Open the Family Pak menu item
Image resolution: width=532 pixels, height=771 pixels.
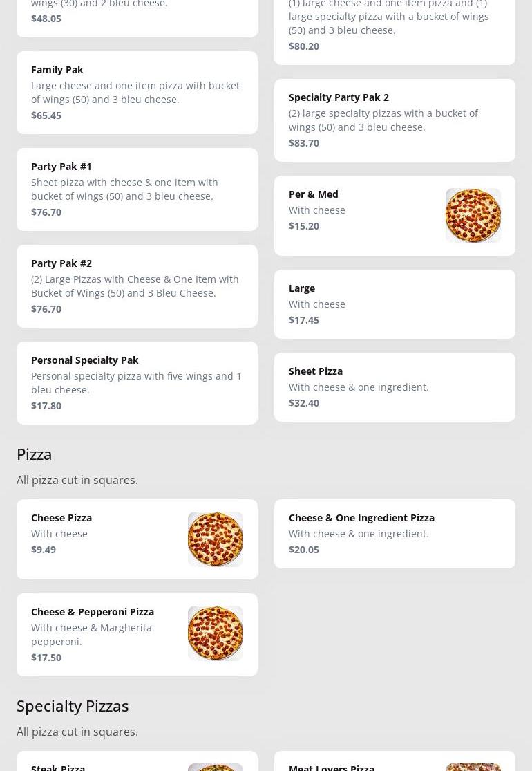[x=57, y=70]
